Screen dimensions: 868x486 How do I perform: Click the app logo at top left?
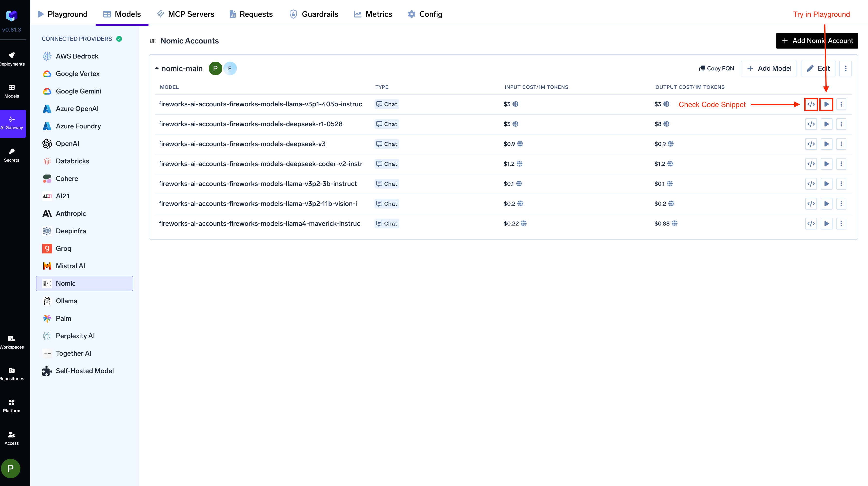click(x=12, y=16)
